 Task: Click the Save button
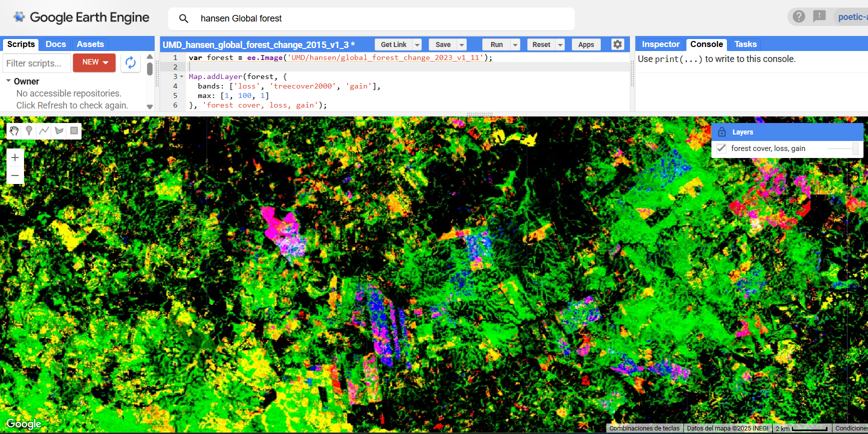(443, 44)
